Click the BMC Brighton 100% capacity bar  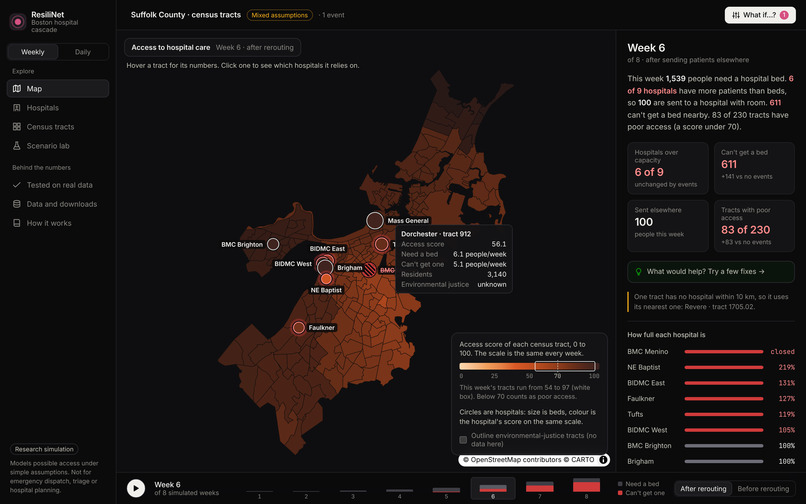point(724,445)
